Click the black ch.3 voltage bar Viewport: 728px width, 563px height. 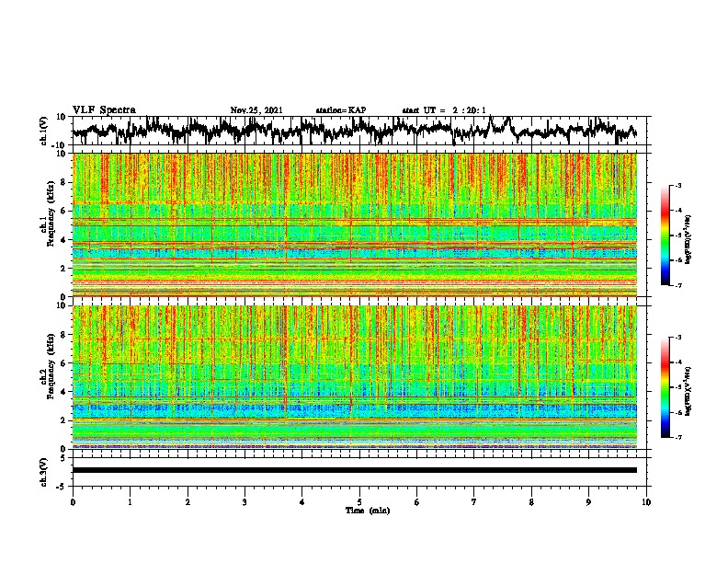[x=355, y=470]
